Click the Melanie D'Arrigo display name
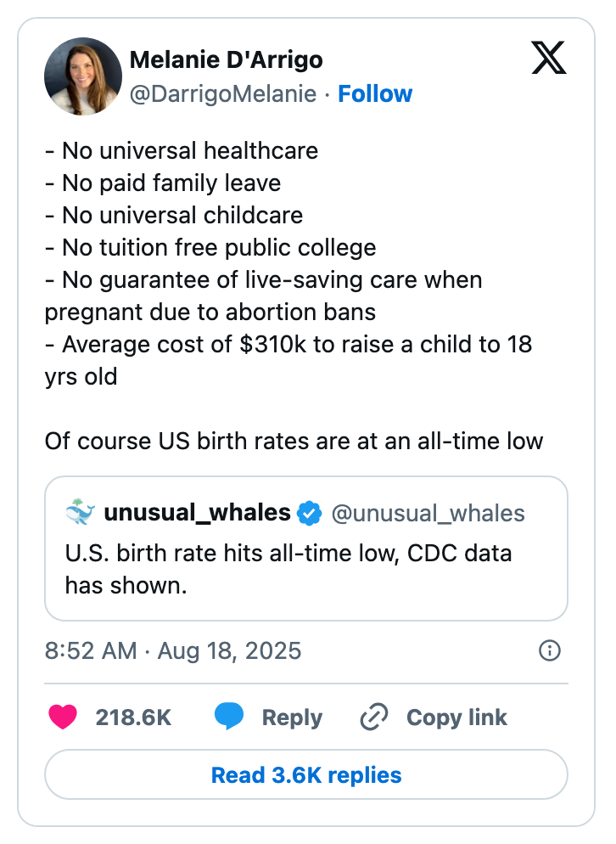 226,60
